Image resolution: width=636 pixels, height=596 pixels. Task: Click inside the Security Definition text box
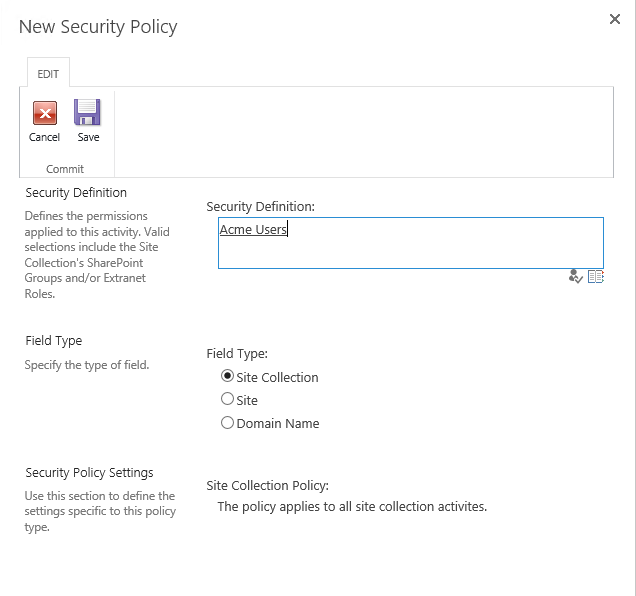point(410,252)
